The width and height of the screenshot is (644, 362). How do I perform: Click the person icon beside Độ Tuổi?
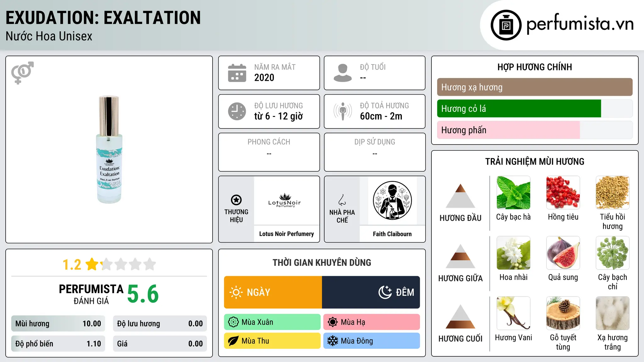pyautogui.click(x=343, y=73)
